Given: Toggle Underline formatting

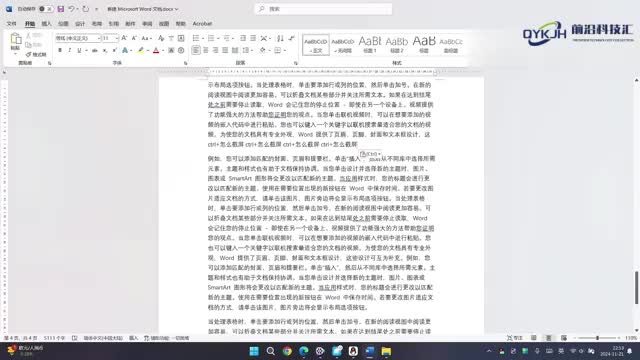Looking at the screenshot, I should click(x=79, y=50).
